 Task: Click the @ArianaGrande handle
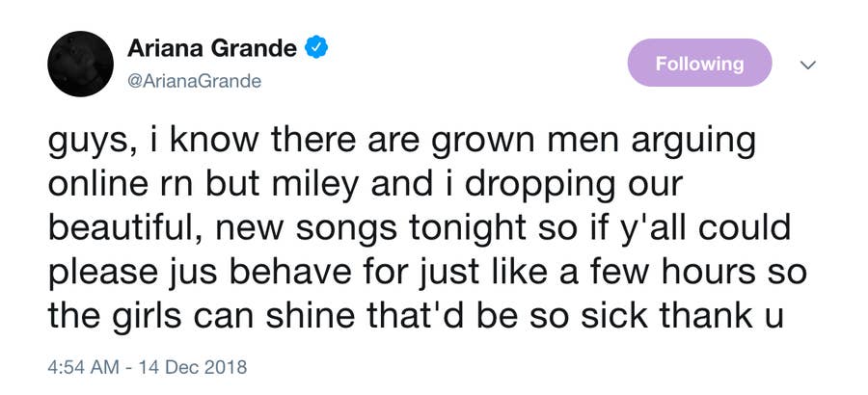pyautogui.click(x=194, y=81)
